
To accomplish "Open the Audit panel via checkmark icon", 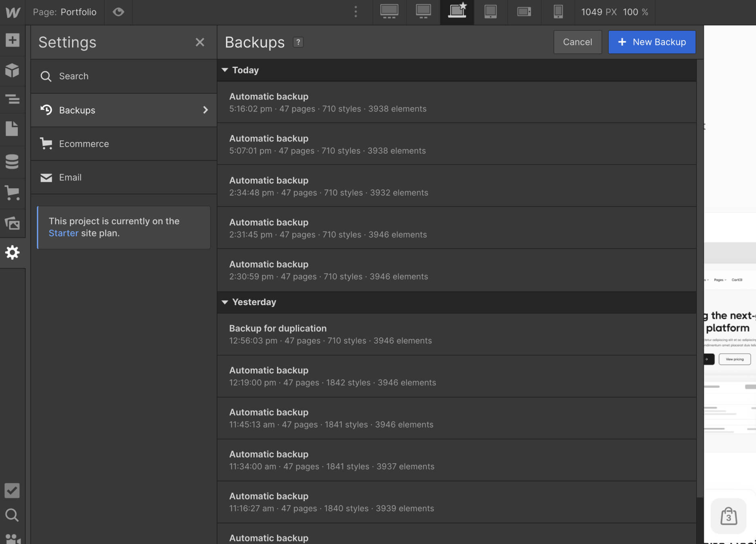I will tap(12, 491).
